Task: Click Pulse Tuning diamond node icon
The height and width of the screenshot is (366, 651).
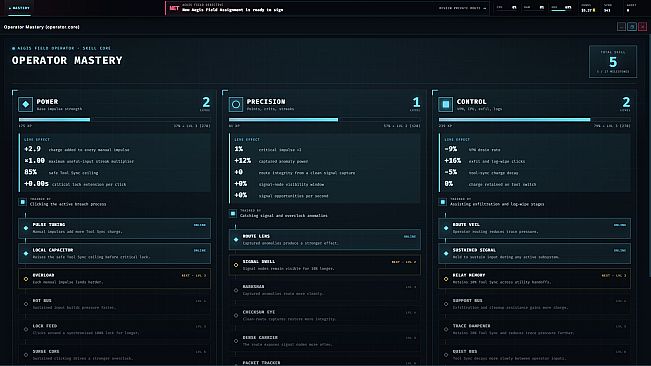Action: tap(26, 228)
